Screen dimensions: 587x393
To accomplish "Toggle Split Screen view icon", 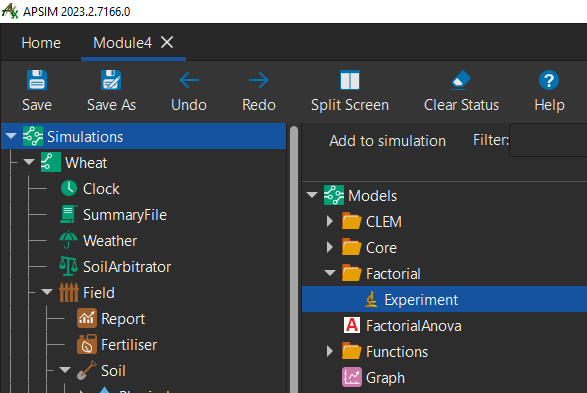I will 350,80.
